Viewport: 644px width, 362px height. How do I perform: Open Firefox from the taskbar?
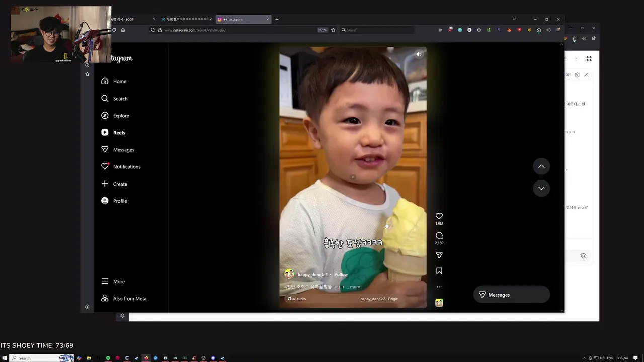146,358
